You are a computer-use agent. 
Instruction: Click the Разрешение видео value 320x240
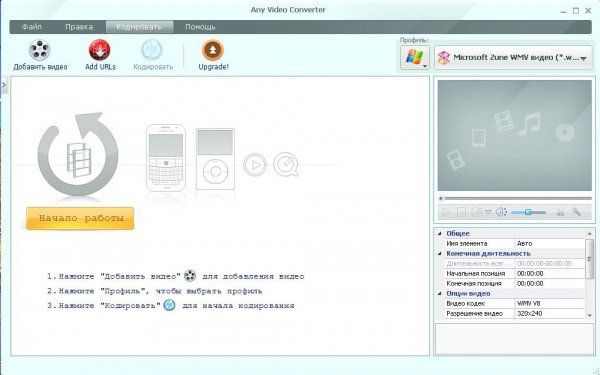pos(550,313)
